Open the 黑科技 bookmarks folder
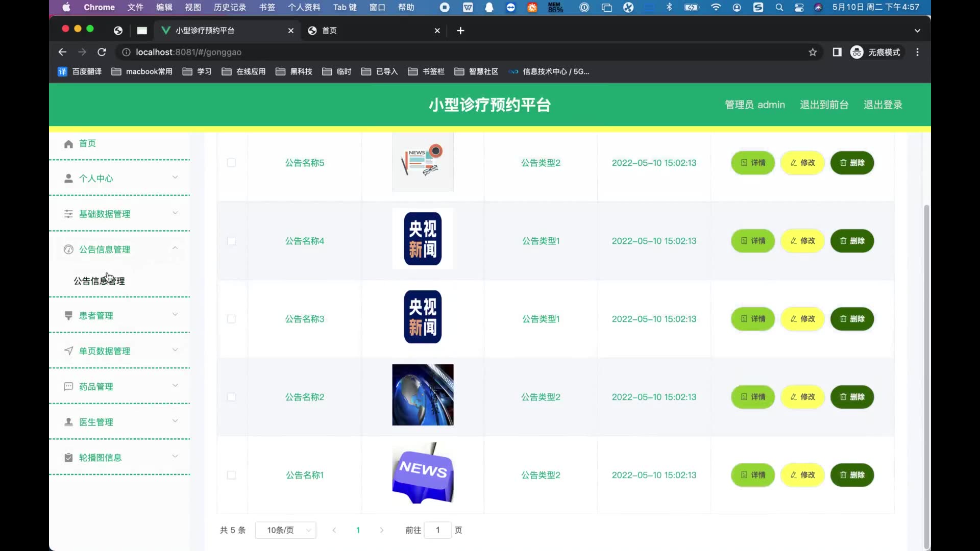 tap(294, 71)
